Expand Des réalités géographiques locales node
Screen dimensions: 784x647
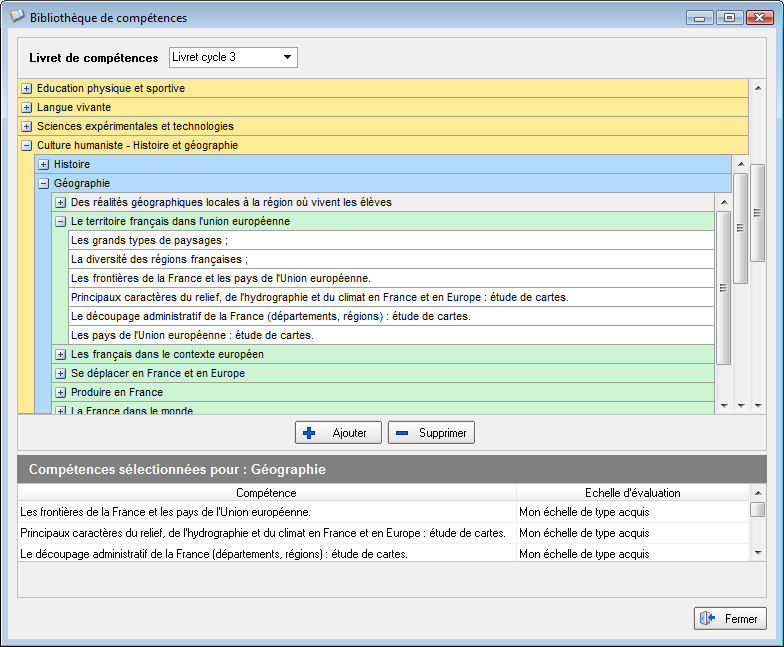(x=60, y=202)
